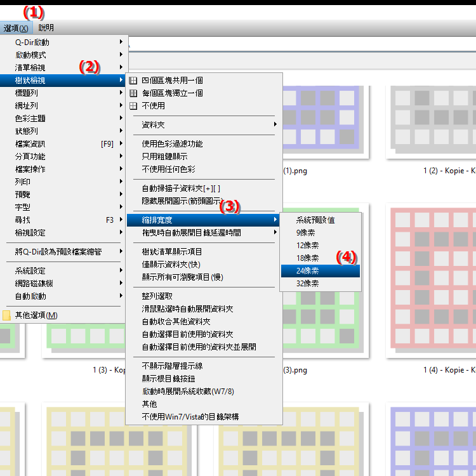Click the 每個區塊獨立一個 grid icon
This screenshot has width=476, height=476.
point(133,93)
